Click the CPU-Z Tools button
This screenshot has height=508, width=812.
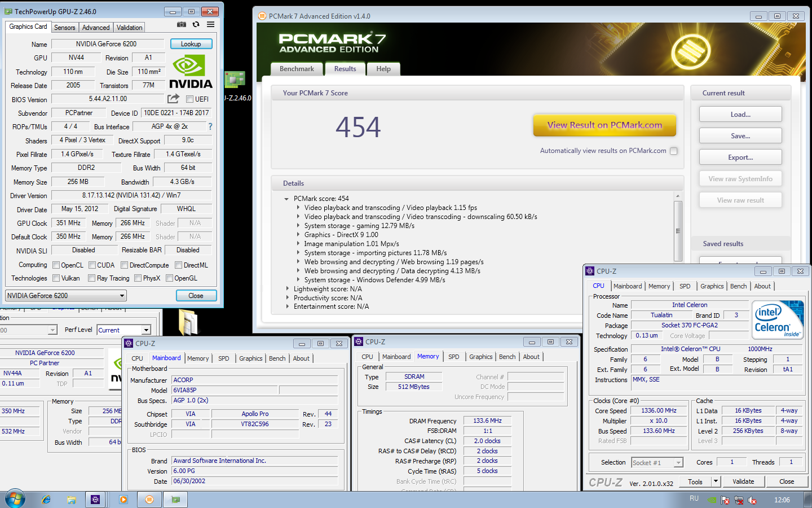click(695, 481)
